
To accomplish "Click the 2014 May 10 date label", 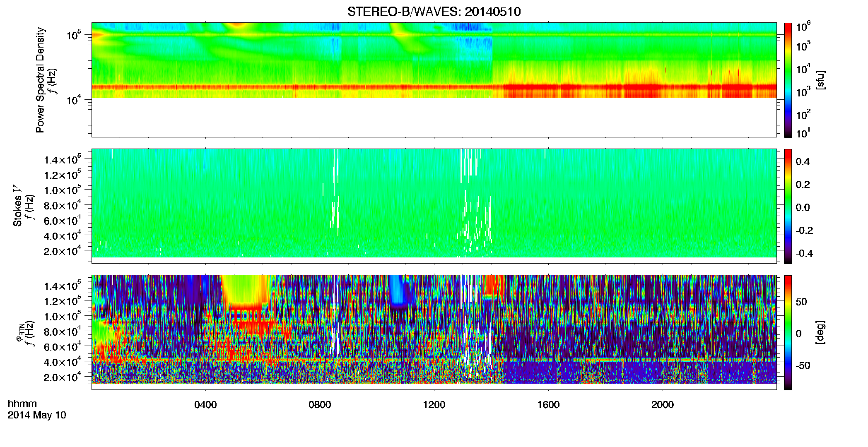I will (x=37, y=415).
